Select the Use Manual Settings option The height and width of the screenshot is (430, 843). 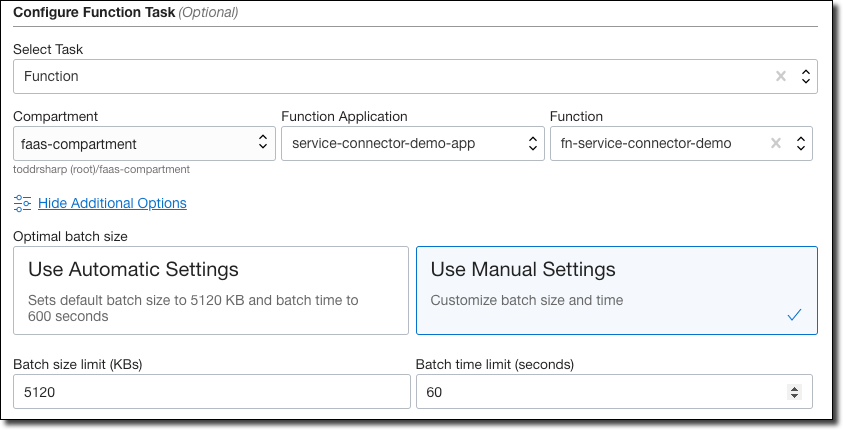coord(616,290)
